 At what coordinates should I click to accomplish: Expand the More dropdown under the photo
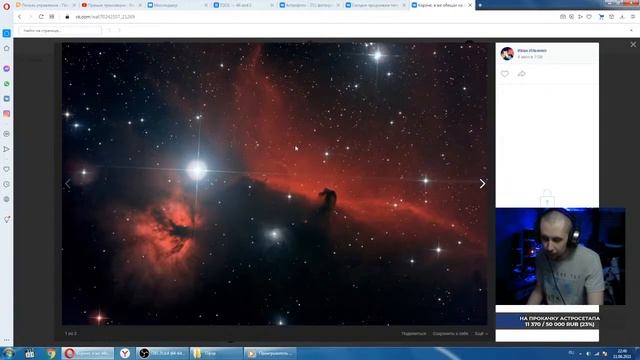[x=480, y=333]
